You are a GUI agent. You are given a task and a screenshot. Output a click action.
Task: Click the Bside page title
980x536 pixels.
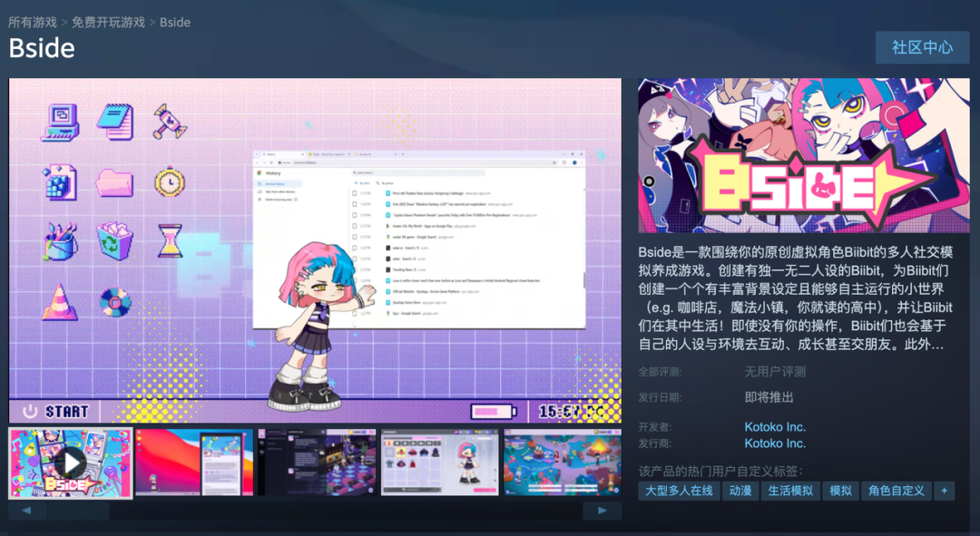pyautogui.click(x=42, y=48)
